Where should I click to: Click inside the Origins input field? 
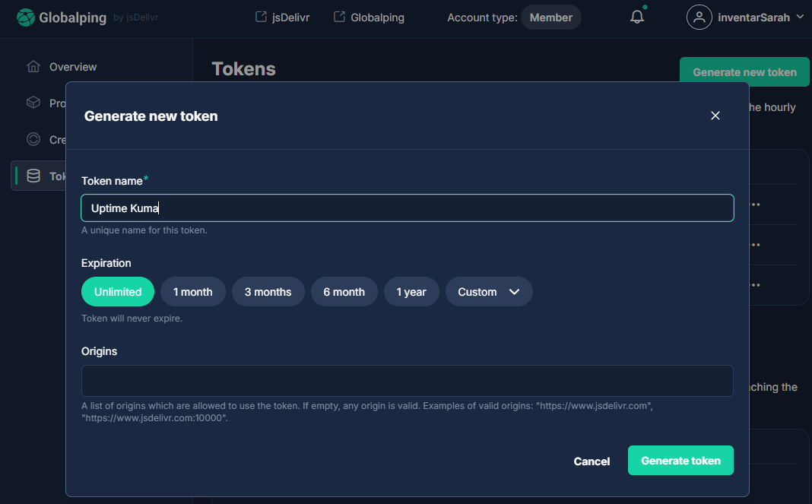408,380
